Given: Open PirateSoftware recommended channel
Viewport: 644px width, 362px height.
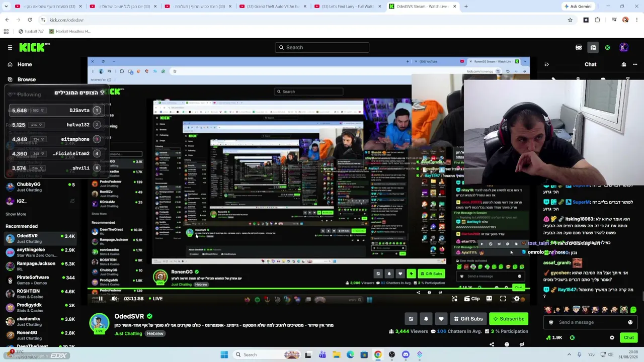Looking at the screenshot, I should pos(40,280).
